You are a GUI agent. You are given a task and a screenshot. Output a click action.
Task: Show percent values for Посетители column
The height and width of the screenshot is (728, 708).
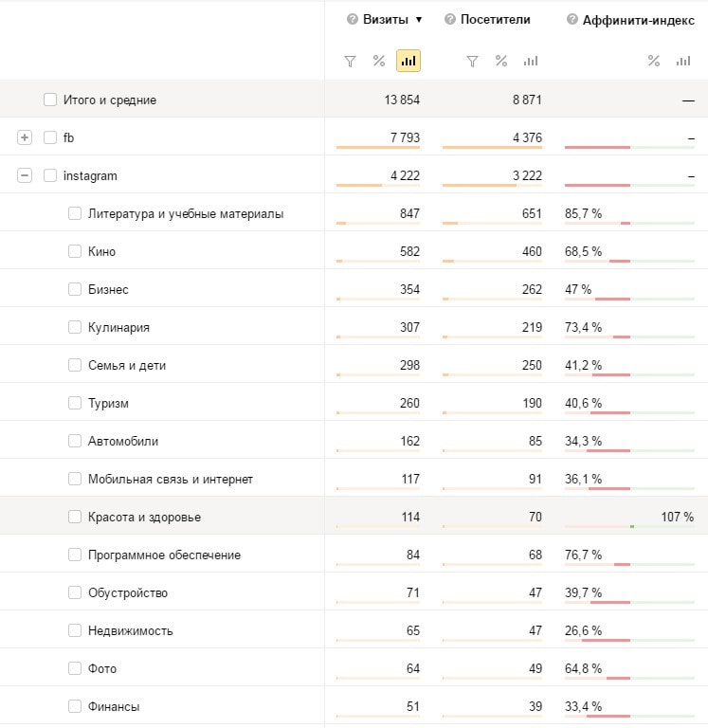[x=501, y=62]
